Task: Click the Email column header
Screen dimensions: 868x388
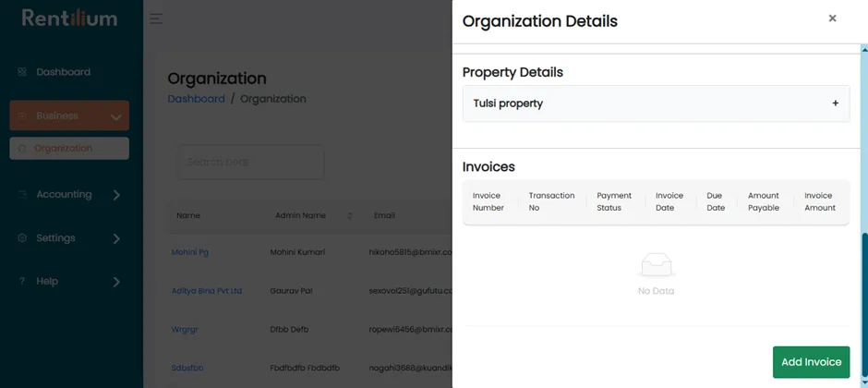Action: pos(384,216)
